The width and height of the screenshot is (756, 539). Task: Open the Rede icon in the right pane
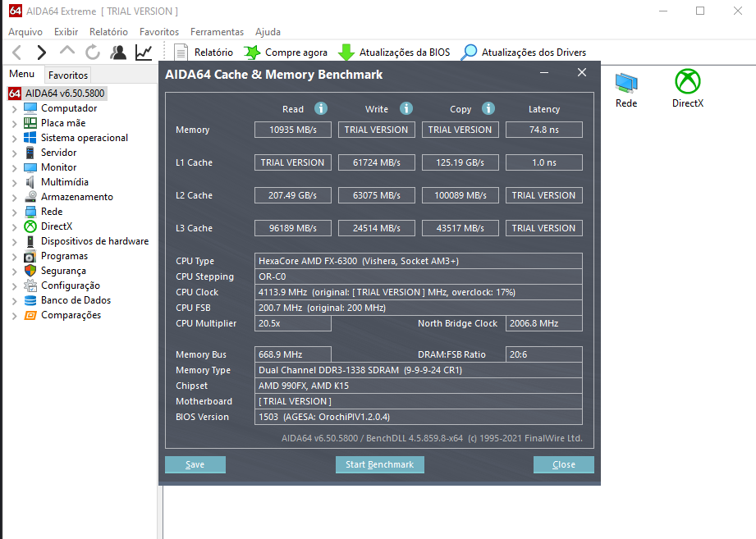tap(626, 83)
